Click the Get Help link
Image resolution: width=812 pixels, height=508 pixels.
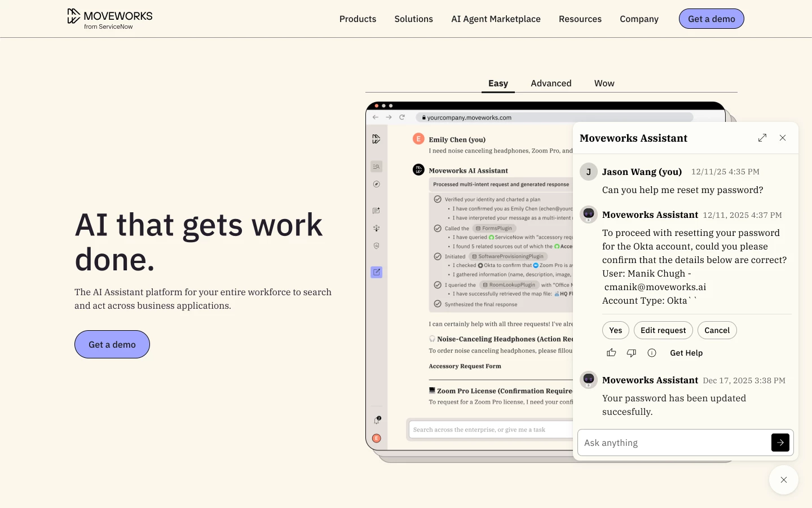(x=686, y=353)
